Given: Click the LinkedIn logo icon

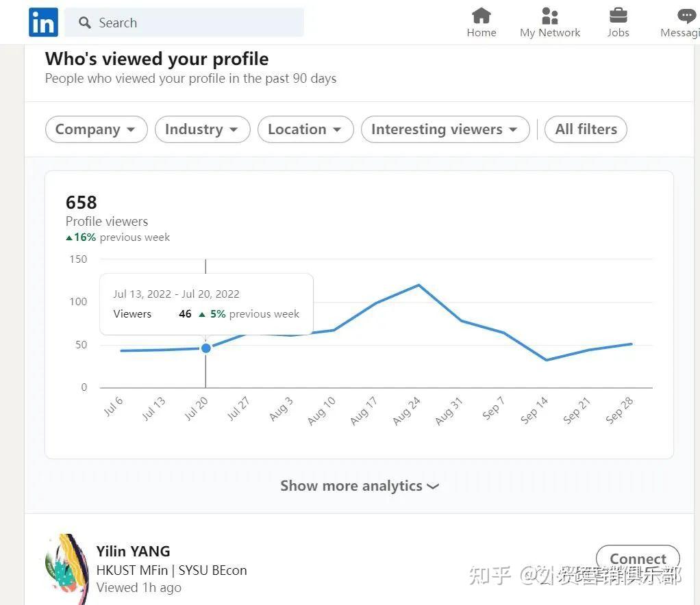Looking at the screenshot, I should click(x=42, y=22).
